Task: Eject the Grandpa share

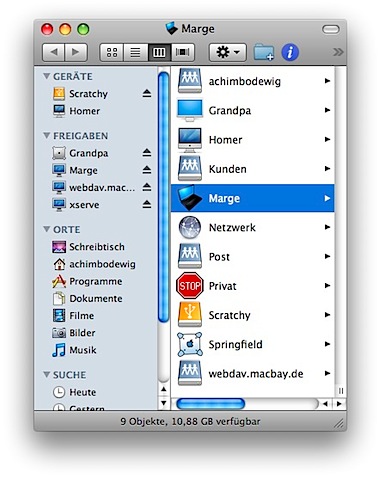Action: point(147,153)
